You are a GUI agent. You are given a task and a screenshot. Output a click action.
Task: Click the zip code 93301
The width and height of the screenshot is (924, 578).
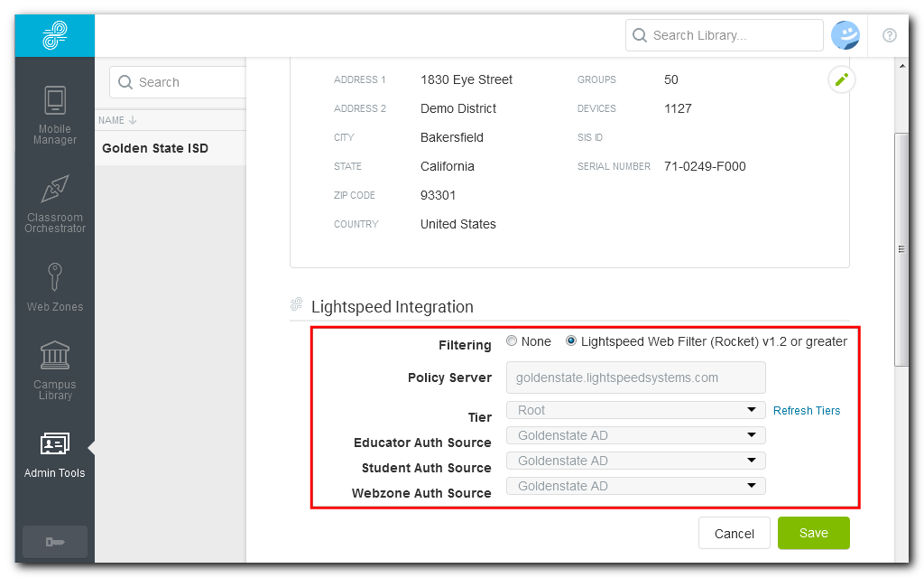coord(438,195)
